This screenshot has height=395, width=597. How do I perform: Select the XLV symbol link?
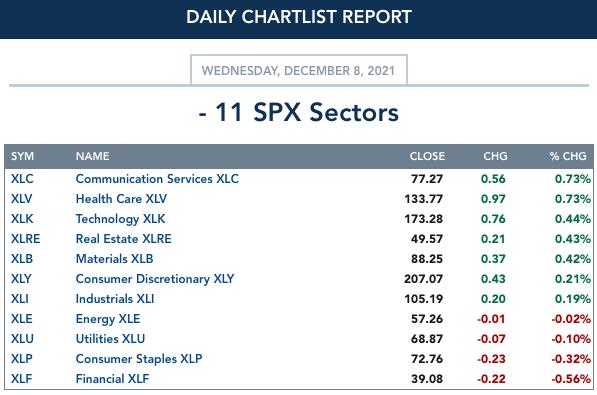22,198
